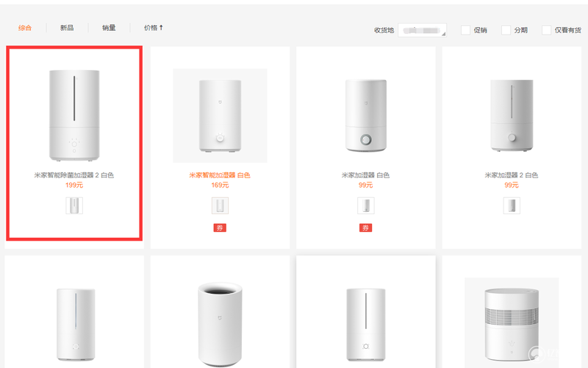The width and height of the screenshot is (588, 368).
Task: Select the white color swatch under 199元
Action: (x=74, y=206)
